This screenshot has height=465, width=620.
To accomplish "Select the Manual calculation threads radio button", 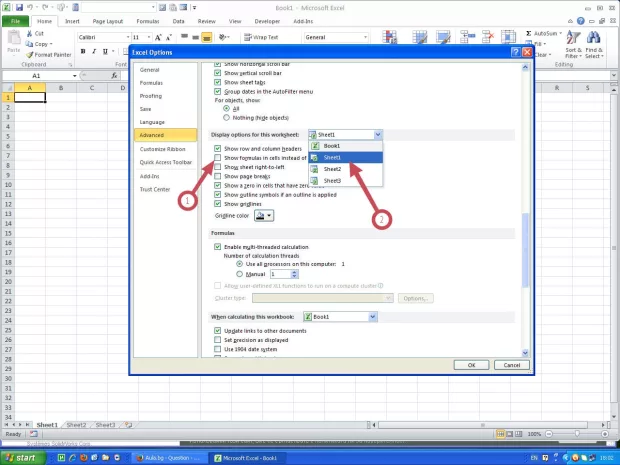I will [239, 273].
